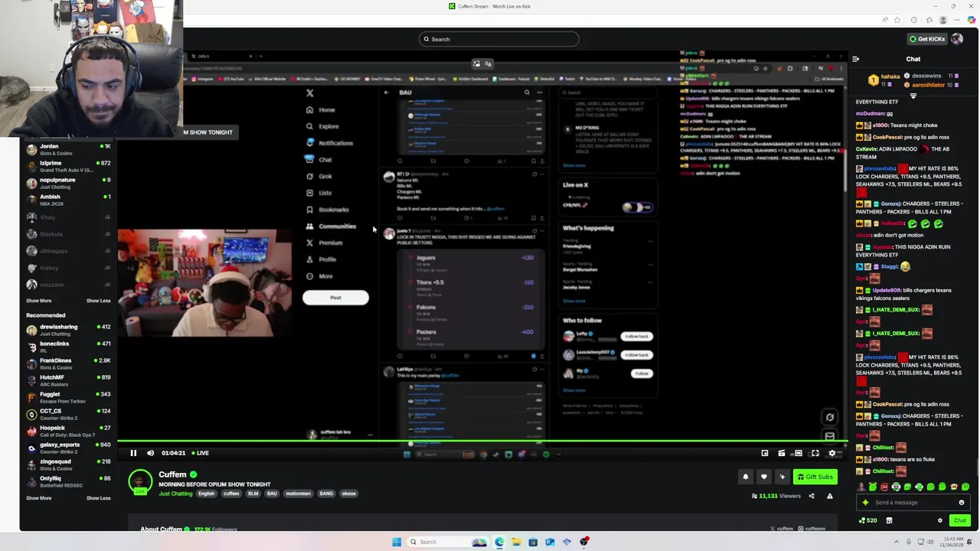Click the obese stream tag
Screen dimensions: 980x551
click(x=349, y=494)
